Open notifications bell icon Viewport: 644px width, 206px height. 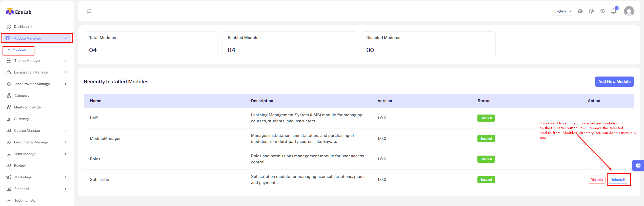click(614, 11)
